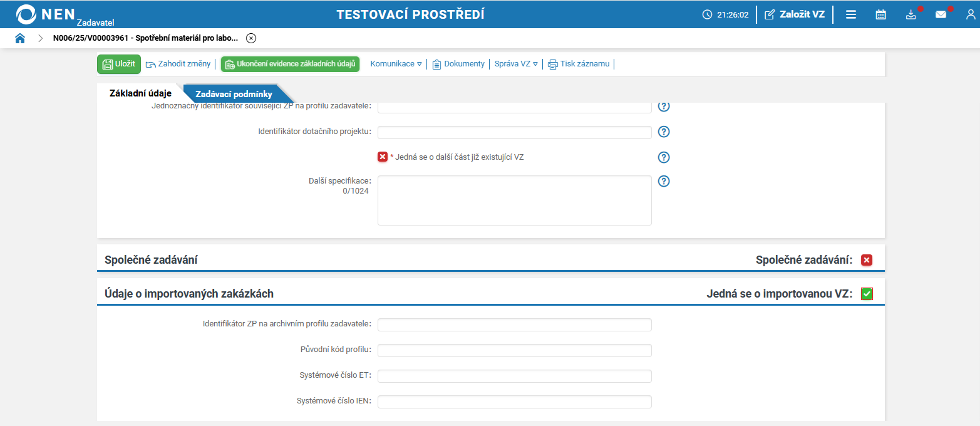Print record via Tisk záznamu
The image size is (980, 426).
coord(579,64)
